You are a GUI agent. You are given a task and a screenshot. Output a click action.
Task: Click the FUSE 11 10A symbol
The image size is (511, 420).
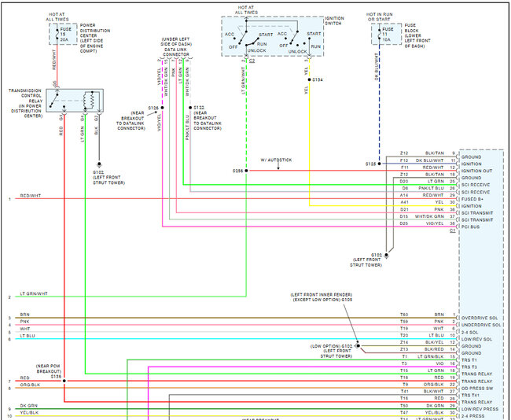[x=386, y=35]
